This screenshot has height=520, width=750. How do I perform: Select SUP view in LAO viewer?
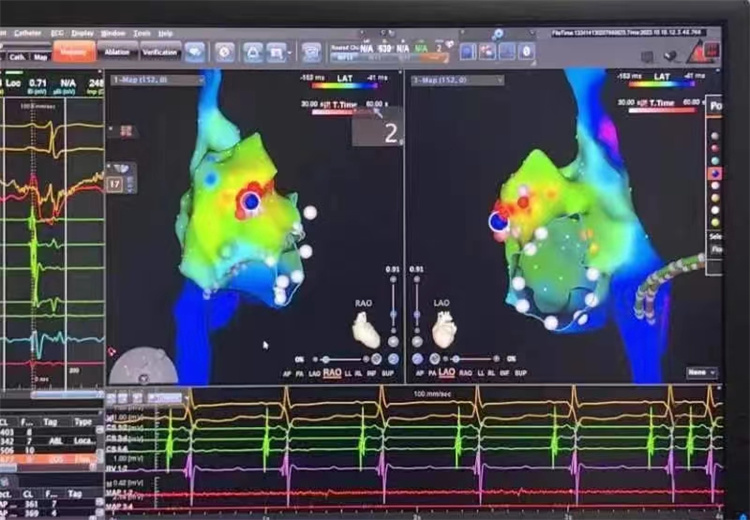pos(520,373)
